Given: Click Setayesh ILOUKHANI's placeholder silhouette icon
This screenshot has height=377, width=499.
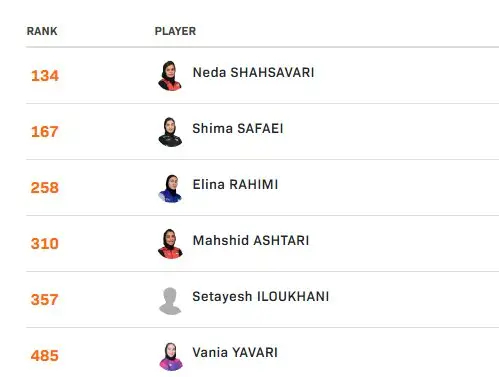Looking at the screenshot, I should 170,301.
